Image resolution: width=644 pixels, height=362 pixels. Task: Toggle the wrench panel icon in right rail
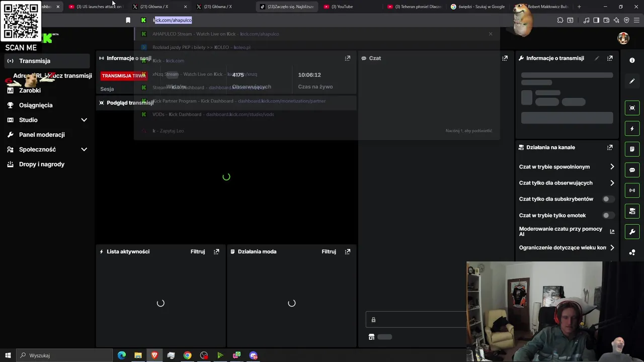click(x=632, y=232)
